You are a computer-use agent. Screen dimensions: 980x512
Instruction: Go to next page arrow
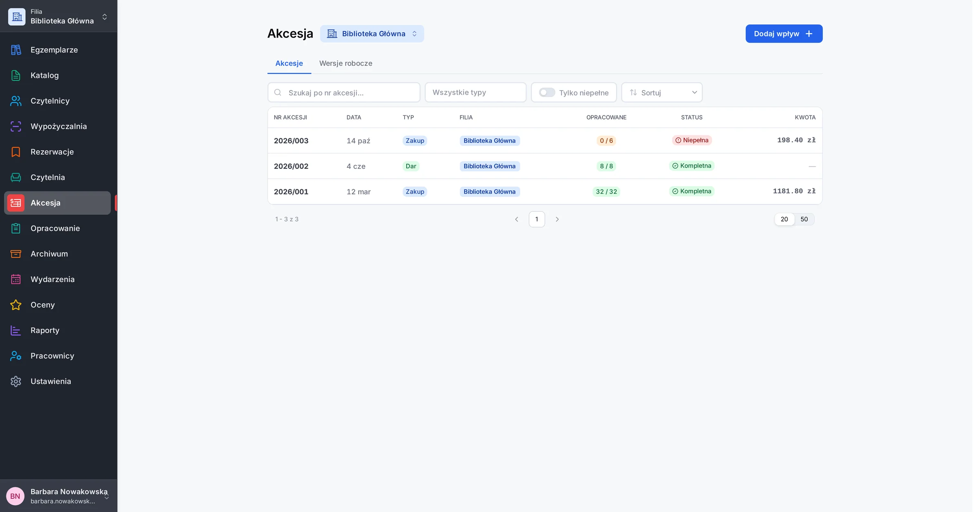click(x=557, y=219)
